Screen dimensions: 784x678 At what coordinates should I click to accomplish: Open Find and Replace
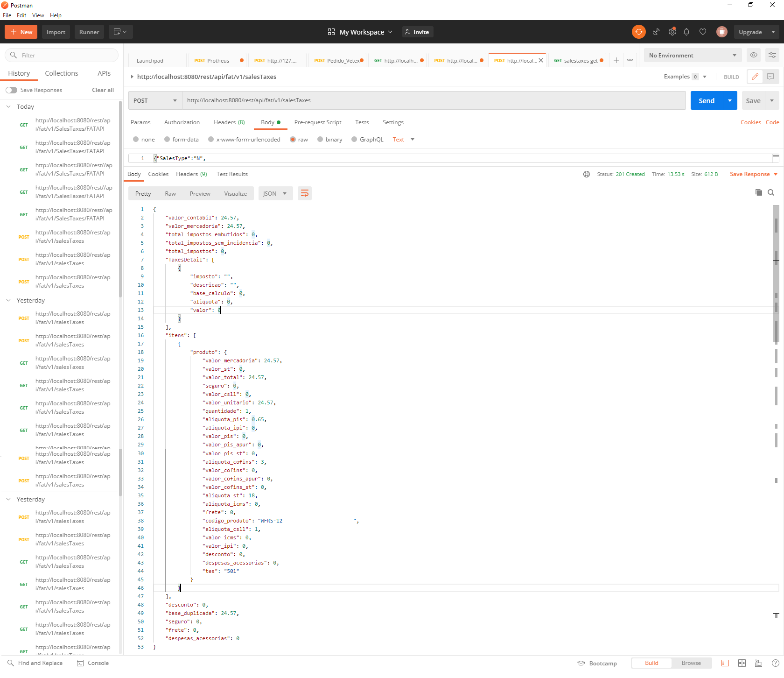pos(35,663)
